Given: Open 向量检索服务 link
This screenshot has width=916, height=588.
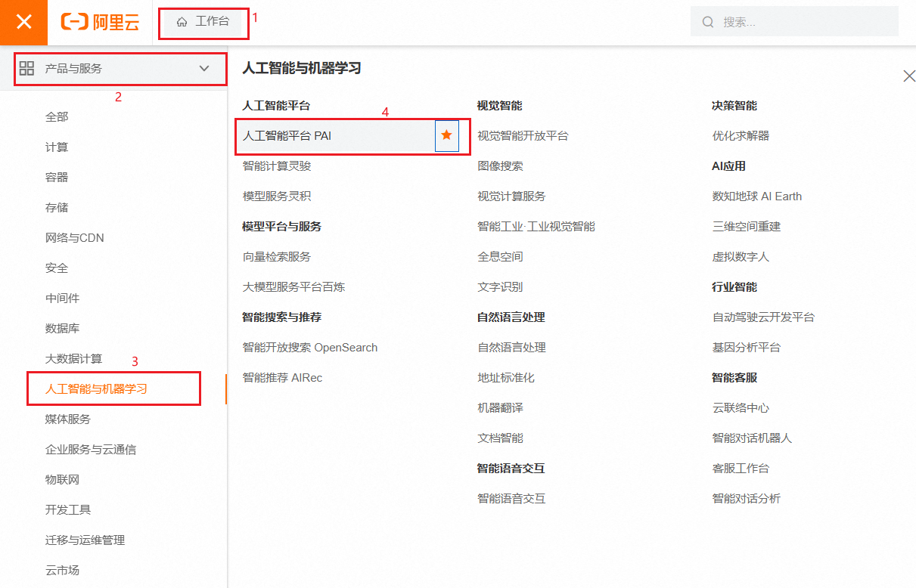Looking at the screenshot, I should tap(277, 257).
